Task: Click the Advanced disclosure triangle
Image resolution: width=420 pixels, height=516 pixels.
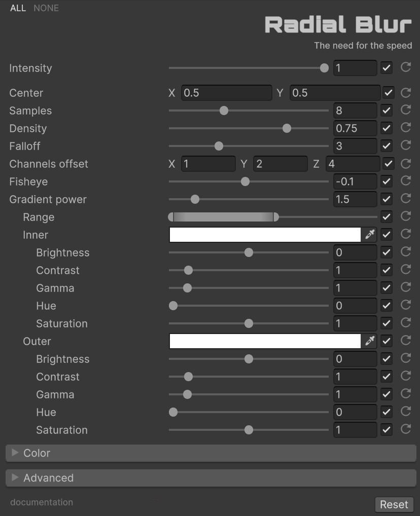Action: click(x=15, y=477)
